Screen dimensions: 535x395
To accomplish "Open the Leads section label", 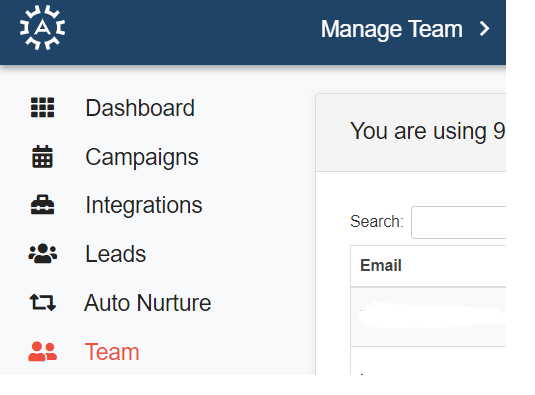I will (x=116, y=254).
